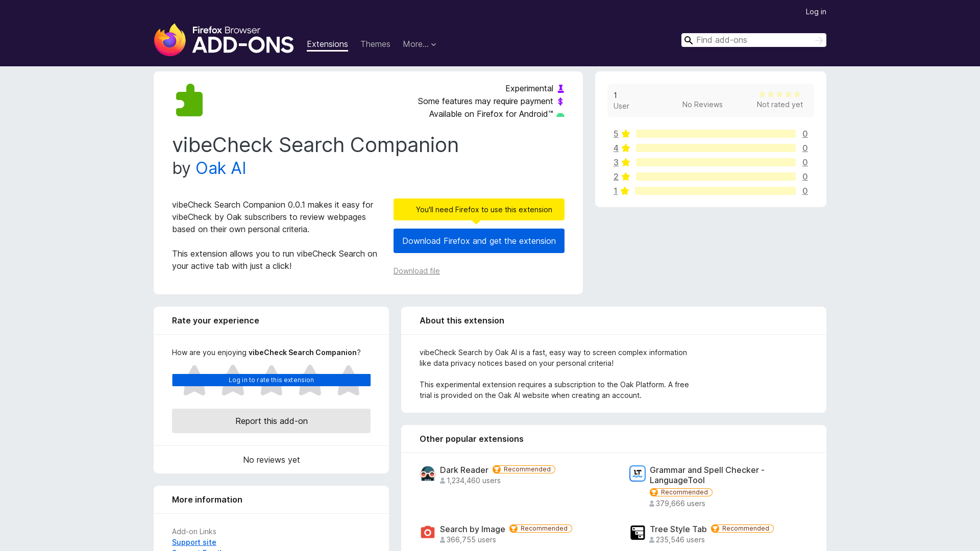Click the Recommended badge next to Search by Image
Viewport: 980px width, 551px height.
click(541, 529)
